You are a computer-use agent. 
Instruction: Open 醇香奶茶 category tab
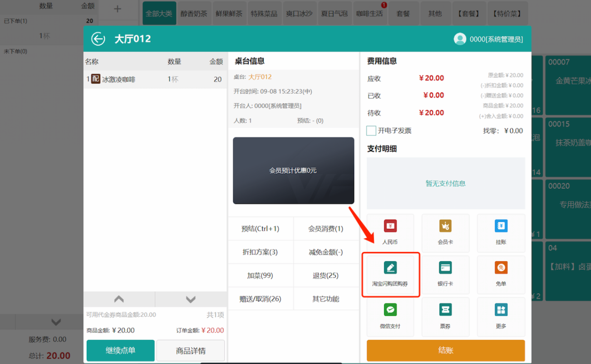[x=194, y=14]
